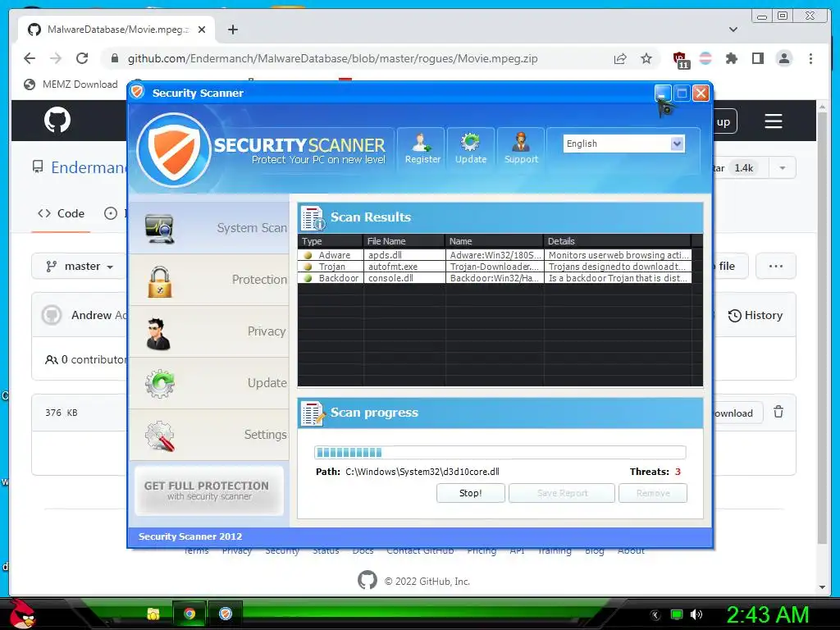Open MEMZ Download bookmark

pyautogui.click(x=71, y=84)
